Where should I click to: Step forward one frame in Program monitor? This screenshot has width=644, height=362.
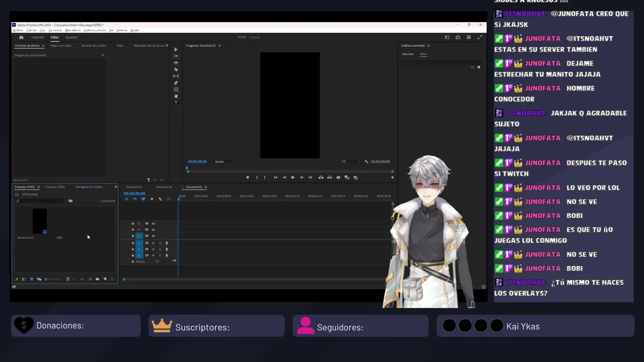pyautogui.click(x=301, y=177)
